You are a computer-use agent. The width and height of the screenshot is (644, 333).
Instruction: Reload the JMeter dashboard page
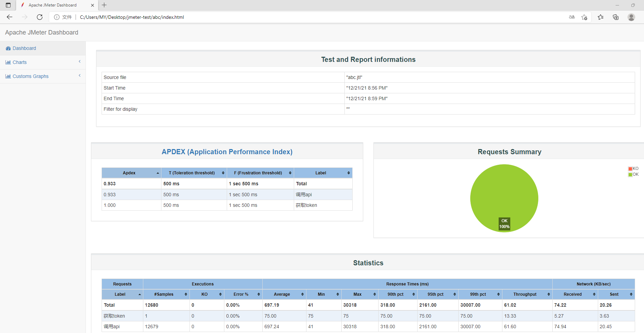tap(40, 17)
